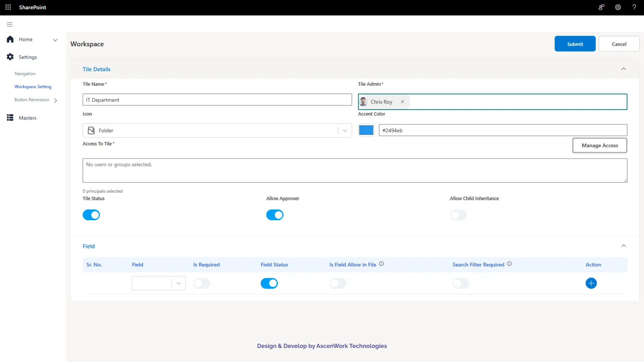Submit the workspace form
This screenshot has height=362, width=644.
click(x=575, y=44)
